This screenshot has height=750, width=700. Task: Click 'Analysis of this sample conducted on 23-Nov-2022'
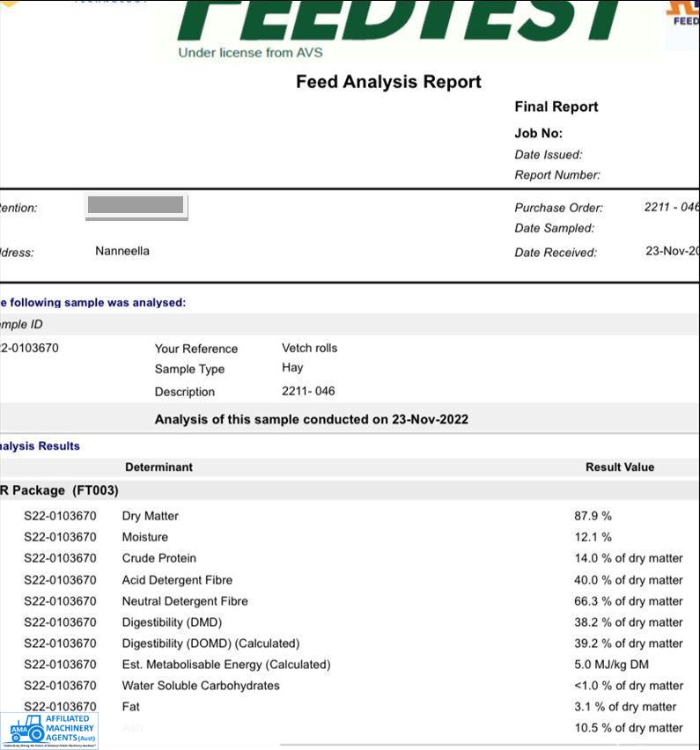312,420
